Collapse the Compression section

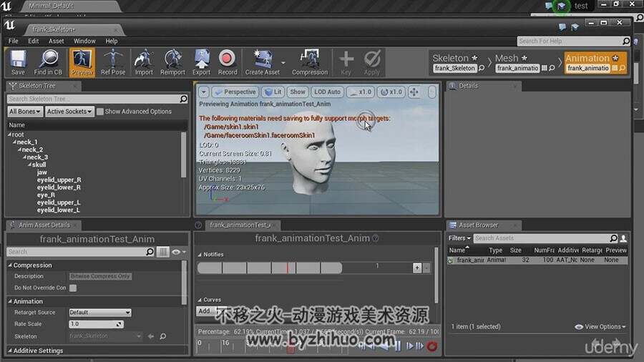pyautogui.click(x=10, y=265)
